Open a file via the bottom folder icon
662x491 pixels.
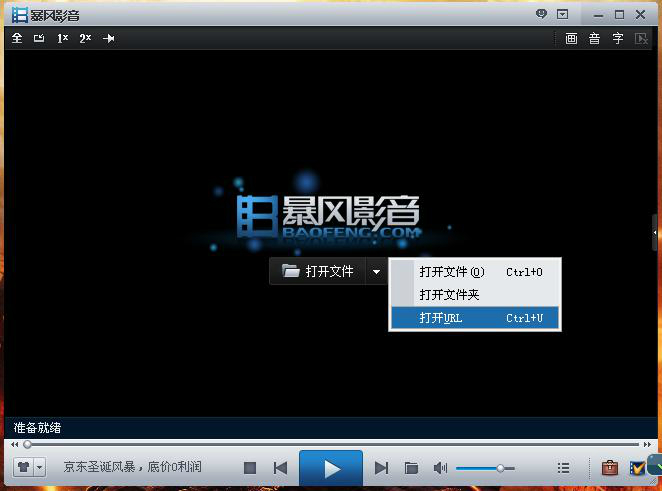411,468
